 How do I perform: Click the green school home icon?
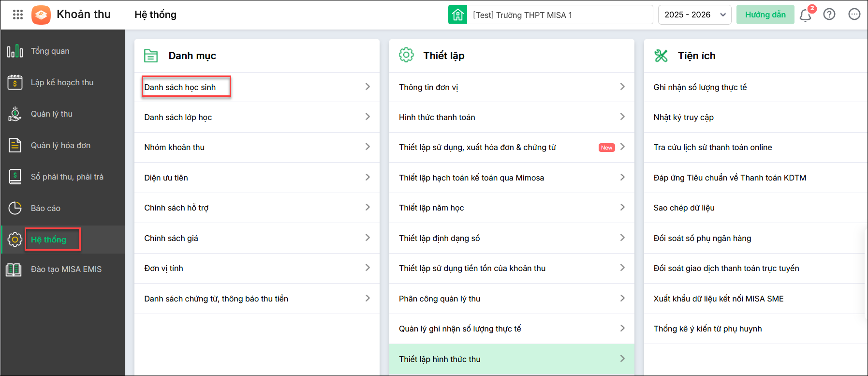click(457, 15)
